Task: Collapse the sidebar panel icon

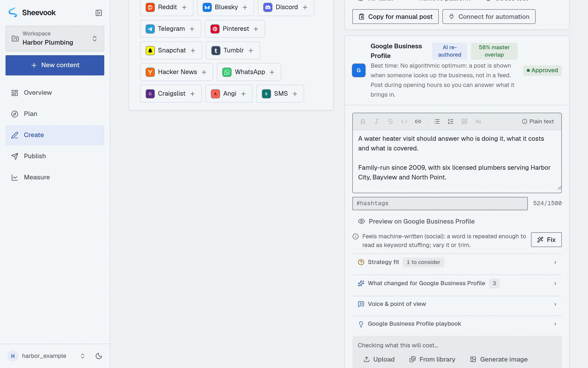Action: point(99,13)
